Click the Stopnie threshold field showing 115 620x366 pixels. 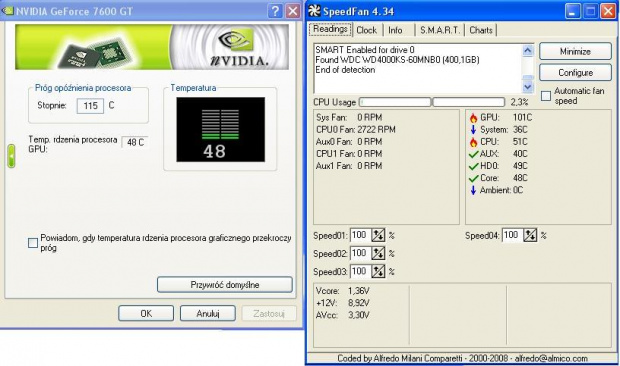tap(90, 106)
